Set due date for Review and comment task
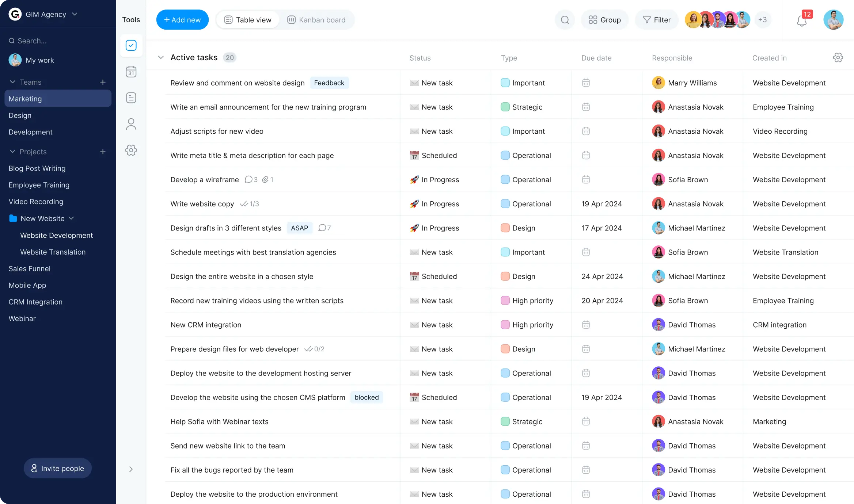This screenshot has height=504, width=854. (x=586, y=83)
